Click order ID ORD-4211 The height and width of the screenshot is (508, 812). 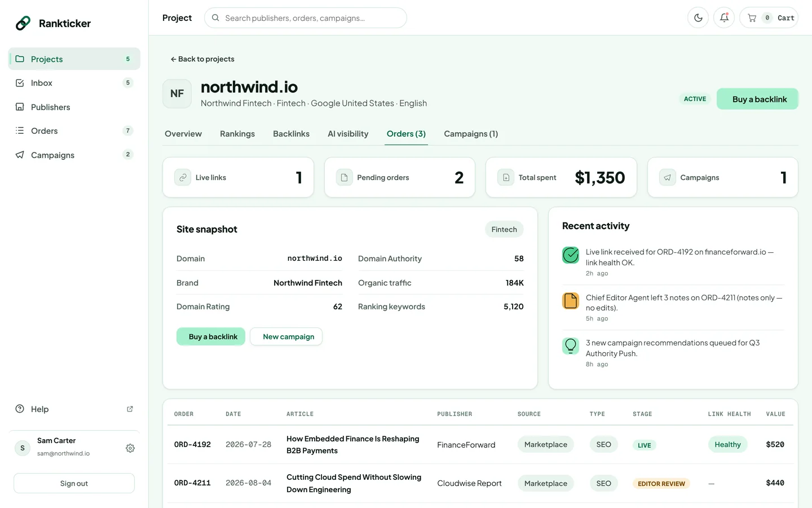[192, 483]
